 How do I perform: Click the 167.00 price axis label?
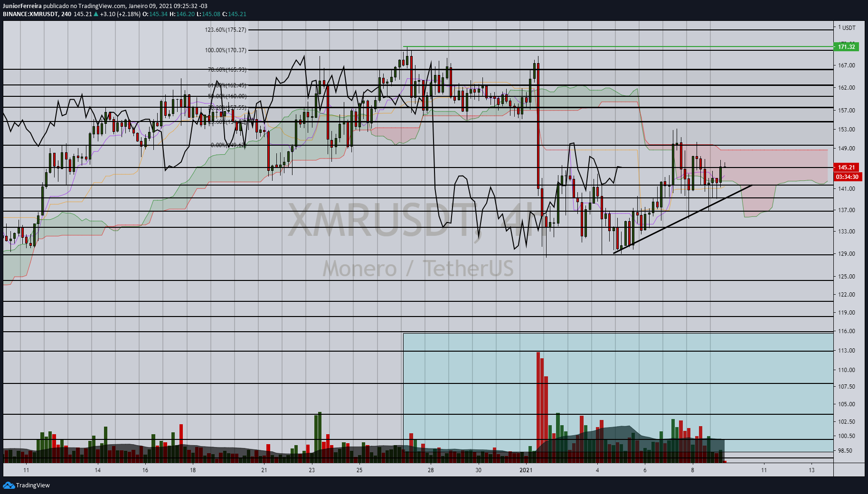(847, 65)
